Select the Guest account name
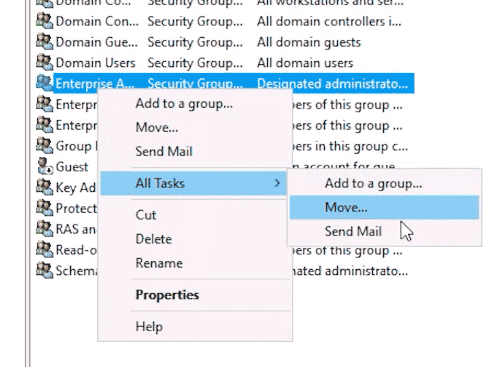This screenshot has height=367, width=503. point(72,167)
